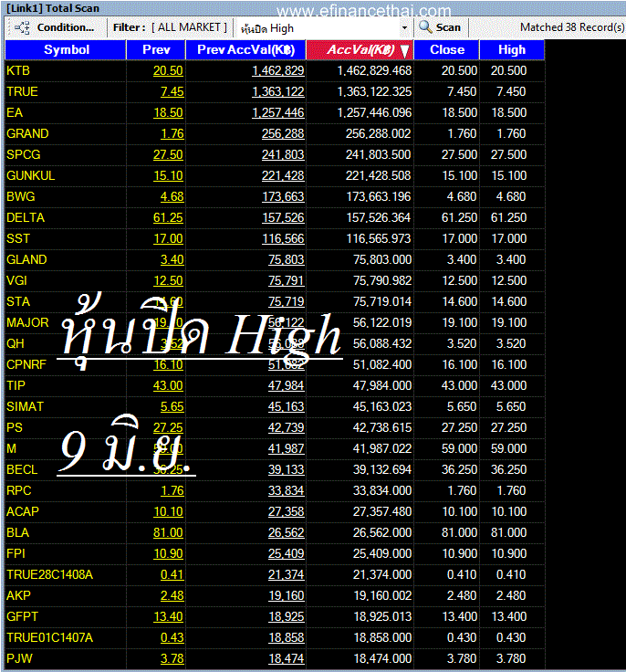
Task: Click TIP High value 43.000
Action: [x=508, y=385]
